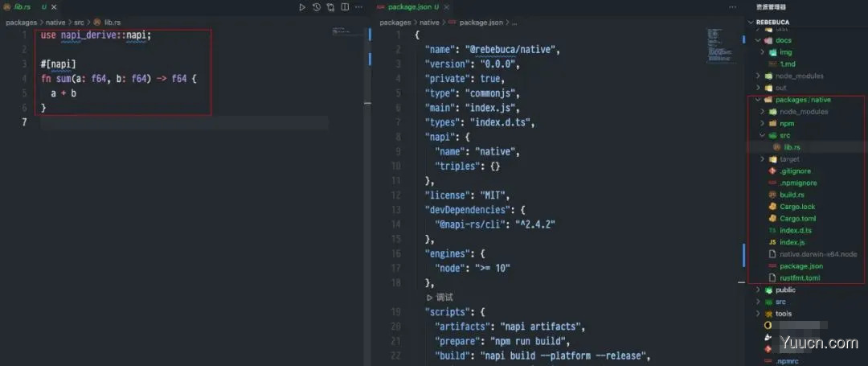Open changes compare icon in editor toolbar
The height and width of the screenshot is (366, 868).
[330, 7]
